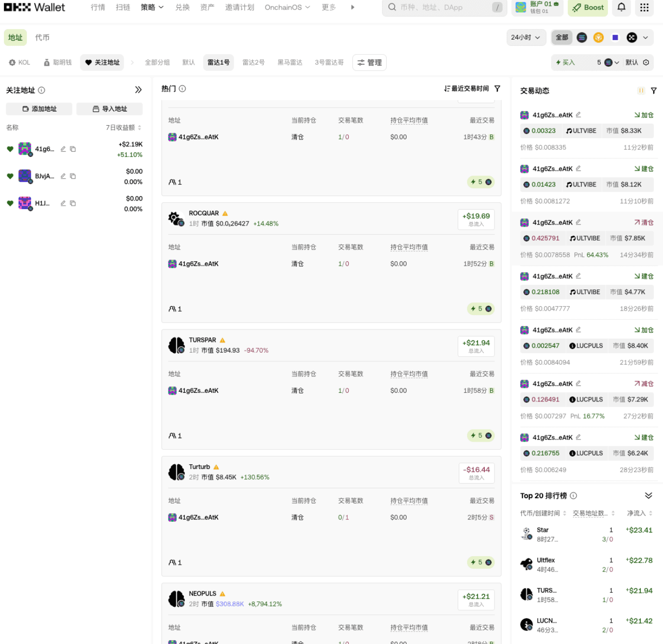This screenshot has height=644, width=663.
Task: Toggle the heart for H1J address
Action: tap(10, 203)
